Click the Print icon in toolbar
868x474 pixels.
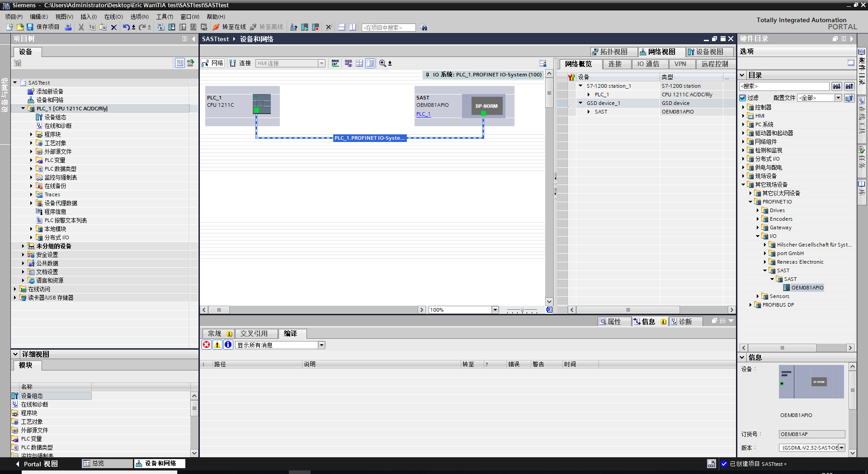click(x=68, y=27)
